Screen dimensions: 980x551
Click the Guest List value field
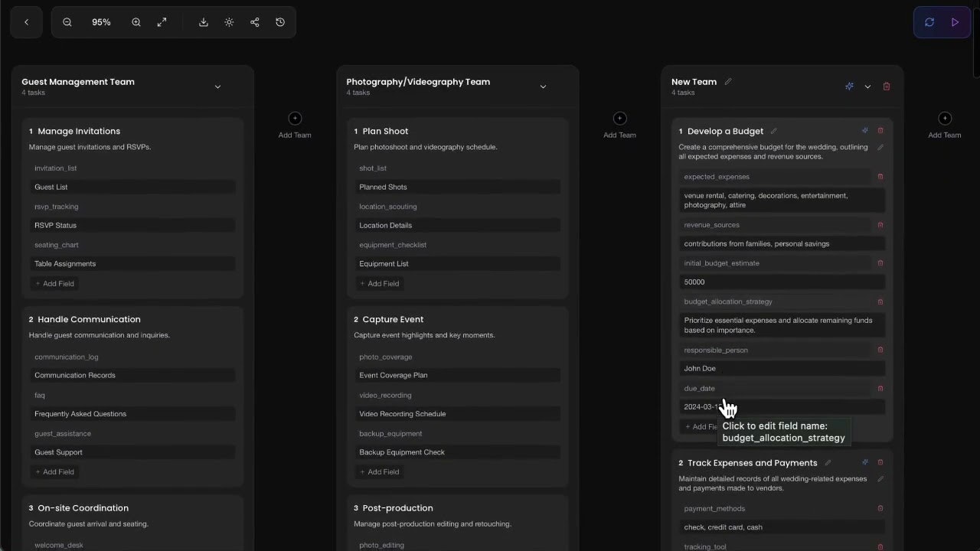click(x=132, y=187)
